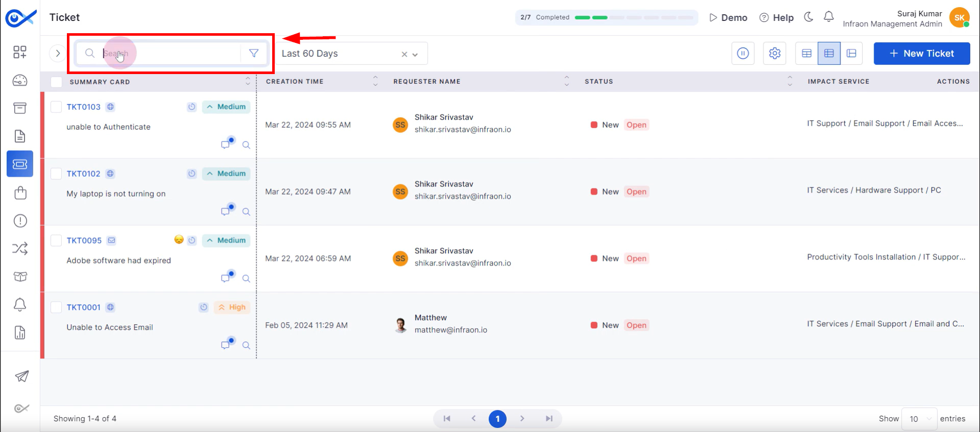The height and width of the screenshot is (432, 980).
Task: Switch to the split view layout
Action: pyautogui.click(x=851, y=53)
